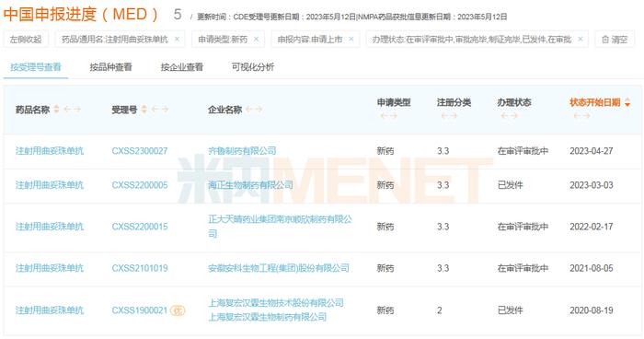This screenshot has height=339, width=644.
Task: Sort by 药品名称 column sort icon
Action: (57, 110)
